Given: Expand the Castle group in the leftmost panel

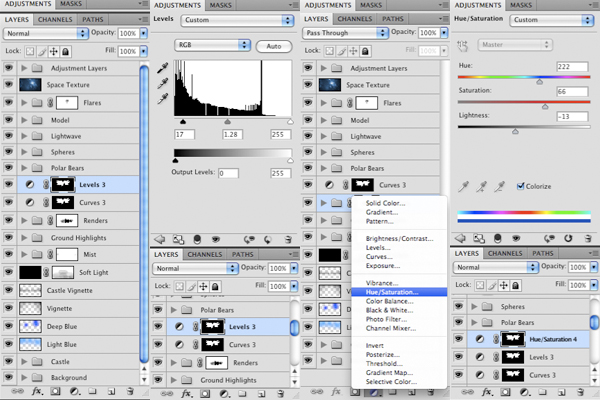Looking at the screenshot, I should click(x=24, y=361).
